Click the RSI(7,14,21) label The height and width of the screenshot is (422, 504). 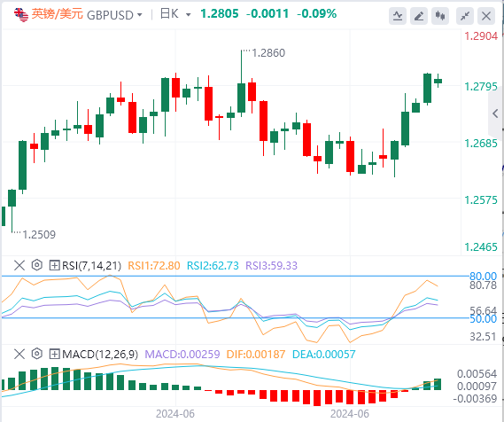[x=91, y=266]
